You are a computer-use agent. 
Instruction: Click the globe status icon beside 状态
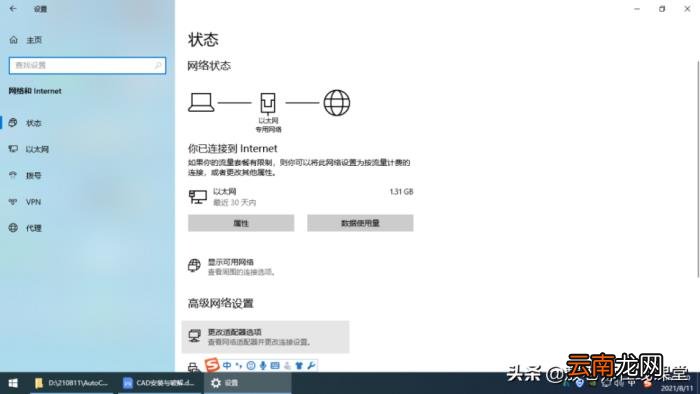point(13,123)
